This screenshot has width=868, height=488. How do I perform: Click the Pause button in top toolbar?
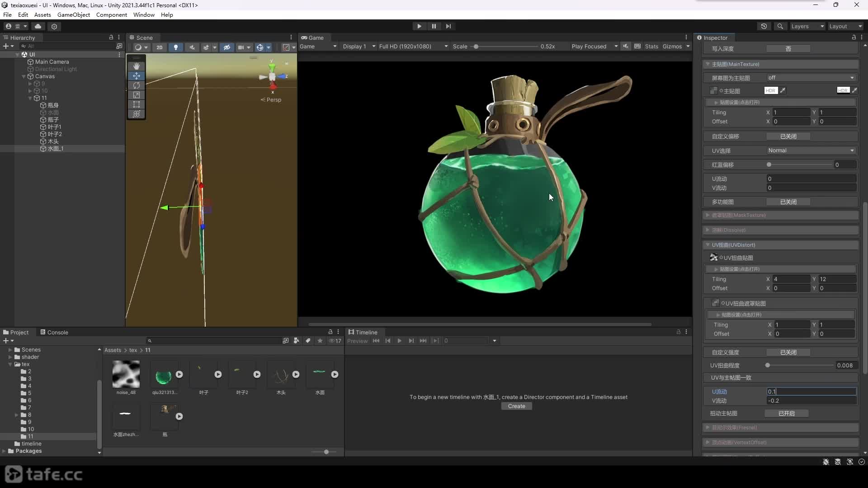pos(434,26)
